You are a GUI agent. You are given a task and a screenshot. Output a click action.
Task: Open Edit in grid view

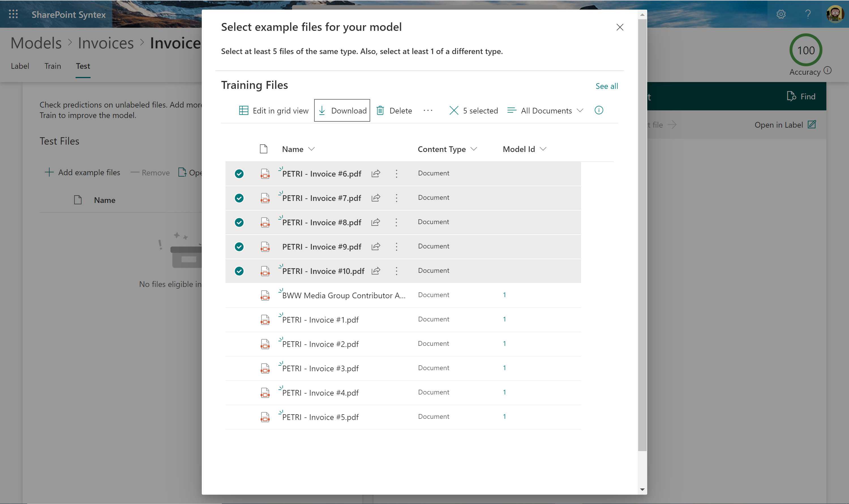coord(274,110)
